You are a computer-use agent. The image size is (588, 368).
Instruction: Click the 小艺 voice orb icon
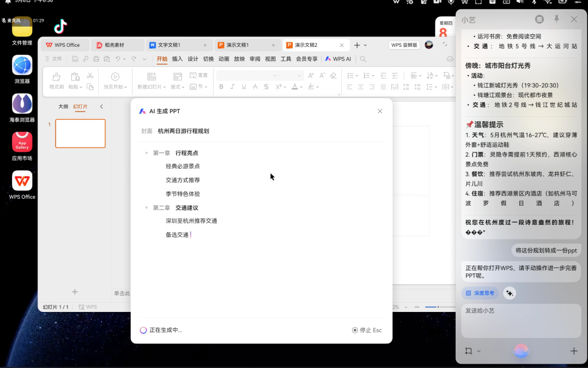pyautogui.click(x=521, y=351)
